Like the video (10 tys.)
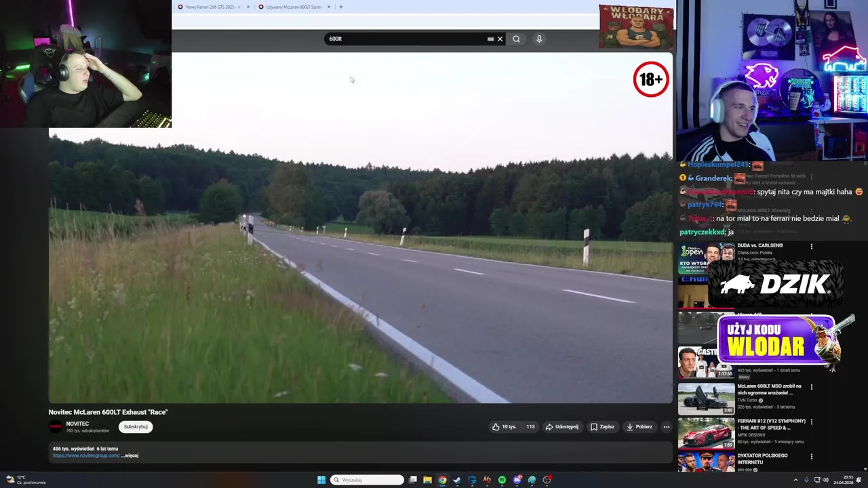Viewport: 868px width, 488px height. point(504,427)
